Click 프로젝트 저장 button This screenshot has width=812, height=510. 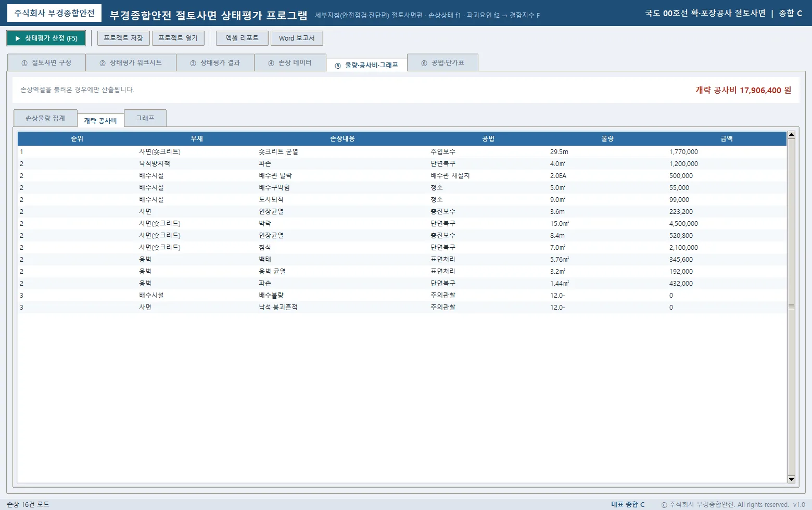point(123,38)
